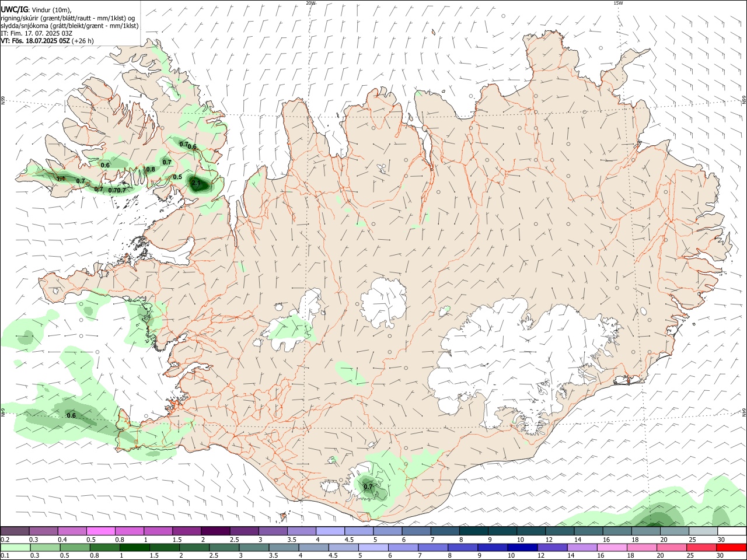Click the 0.8 precipitation value on the map
The width and height of the screenshot is (747, 560).
[x=151, y=169]
